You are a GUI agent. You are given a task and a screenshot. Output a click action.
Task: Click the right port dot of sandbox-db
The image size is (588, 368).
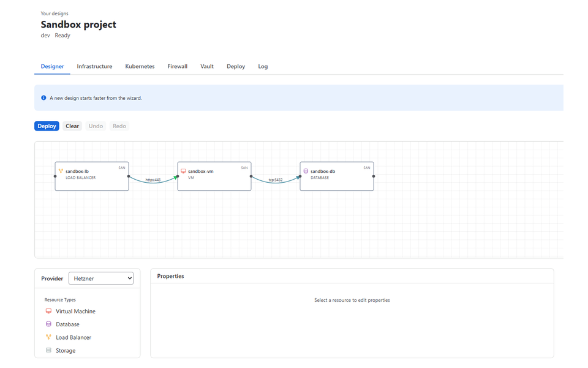pos(374,176)
